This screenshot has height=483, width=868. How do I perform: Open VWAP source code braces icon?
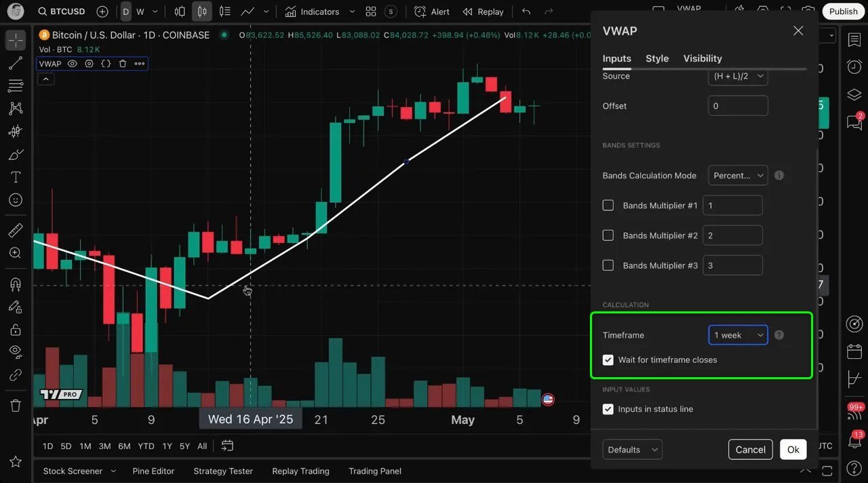[106, 64]
